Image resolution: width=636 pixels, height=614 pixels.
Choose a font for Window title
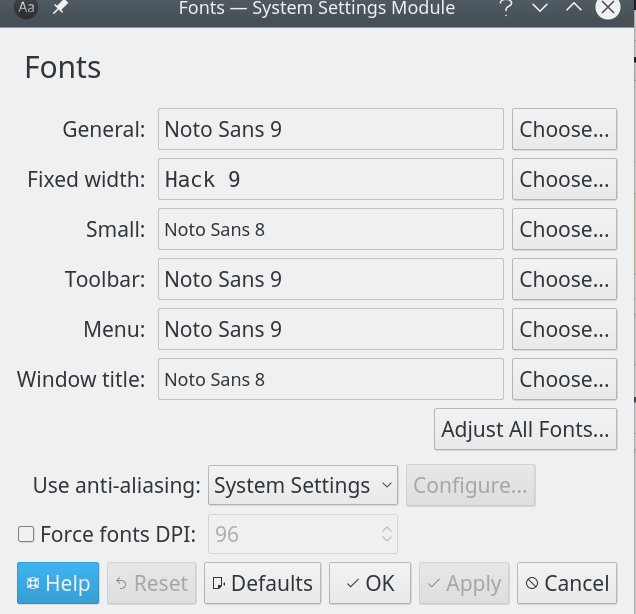tap(564, 379)
